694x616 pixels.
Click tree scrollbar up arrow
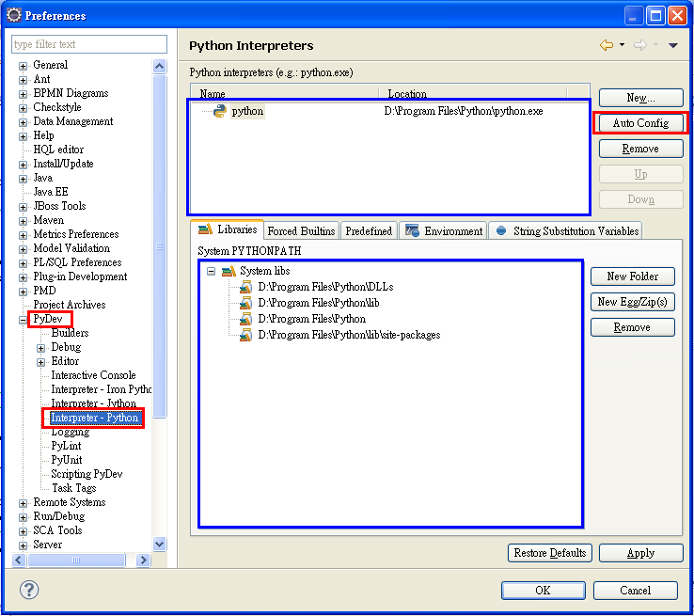tap(159, 66)
